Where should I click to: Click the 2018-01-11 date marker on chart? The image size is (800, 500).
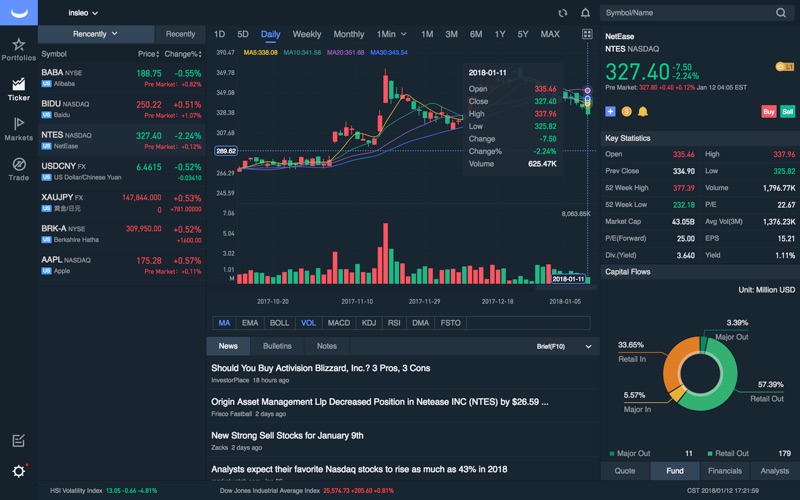[568, 279]
